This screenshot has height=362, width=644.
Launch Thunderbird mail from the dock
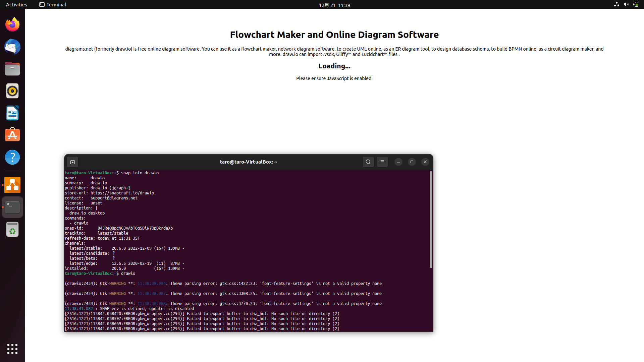[12, 47]
